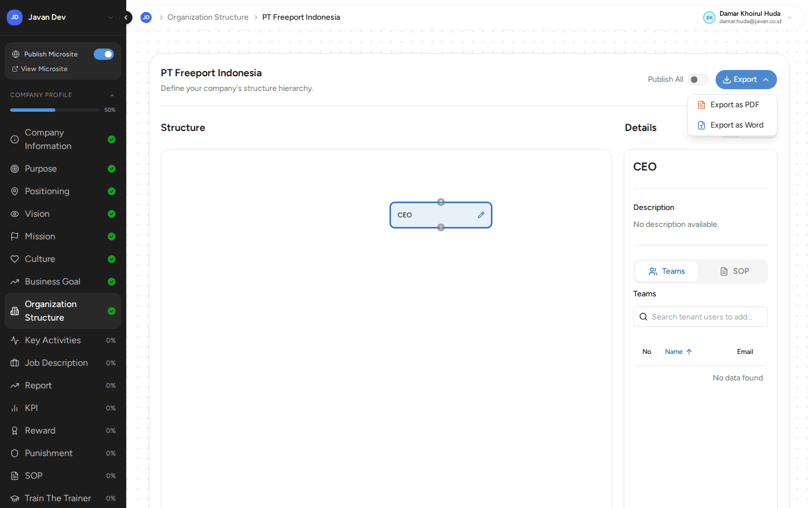Open the Javan Dev workspace dropdown
The height and width of the screenshot is (508, 812).
(x=111, y=17)
